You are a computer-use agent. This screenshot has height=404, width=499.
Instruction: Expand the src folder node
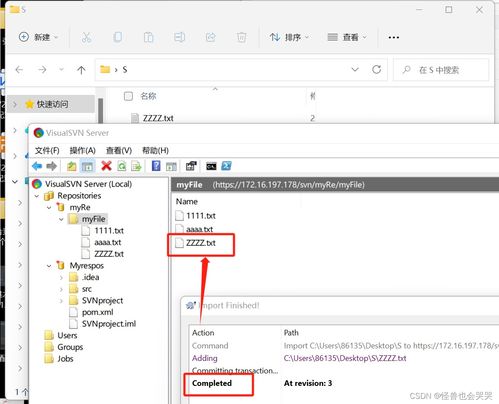[61, 289]
